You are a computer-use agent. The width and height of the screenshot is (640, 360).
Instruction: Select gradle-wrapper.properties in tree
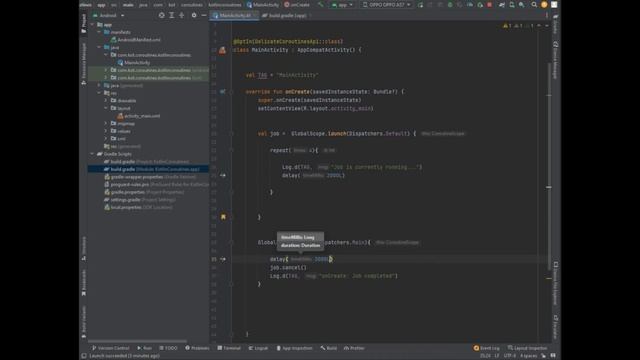coord(150,177)
